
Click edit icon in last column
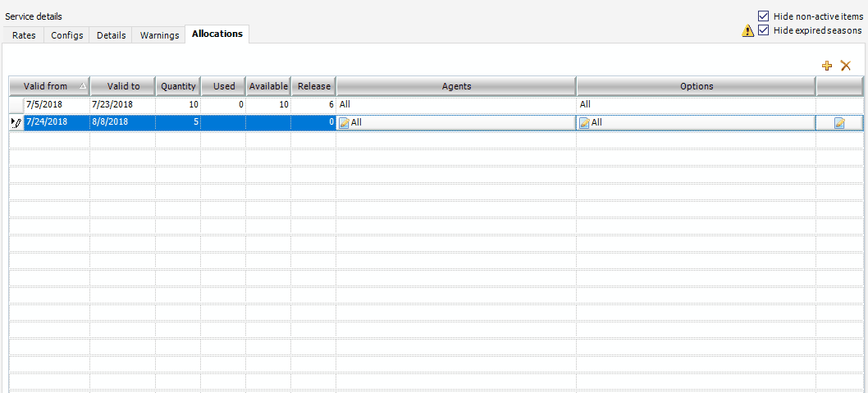pos(839,123)
